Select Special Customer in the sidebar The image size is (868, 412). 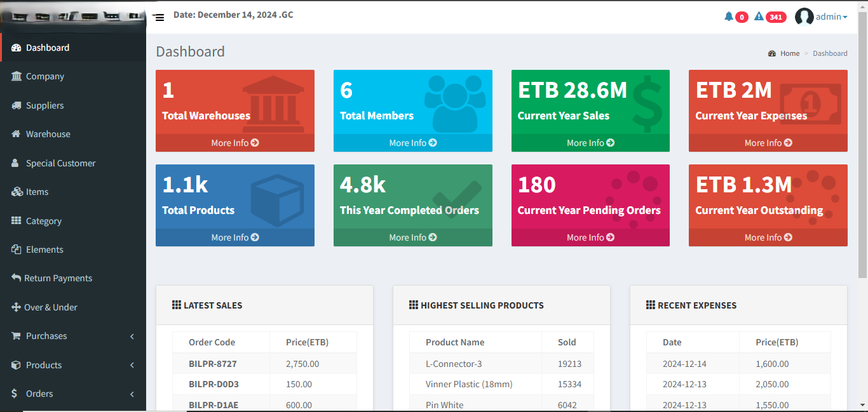(x=60, y=163)
